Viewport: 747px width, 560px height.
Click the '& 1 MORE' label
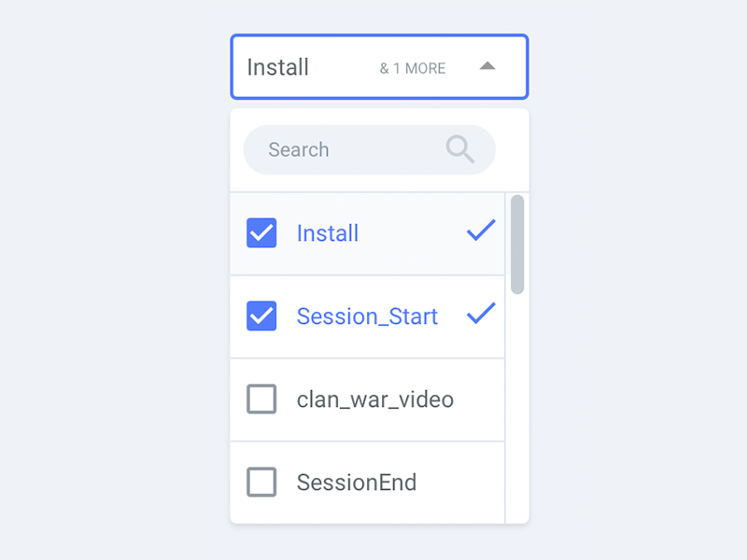tap(412, 67)
